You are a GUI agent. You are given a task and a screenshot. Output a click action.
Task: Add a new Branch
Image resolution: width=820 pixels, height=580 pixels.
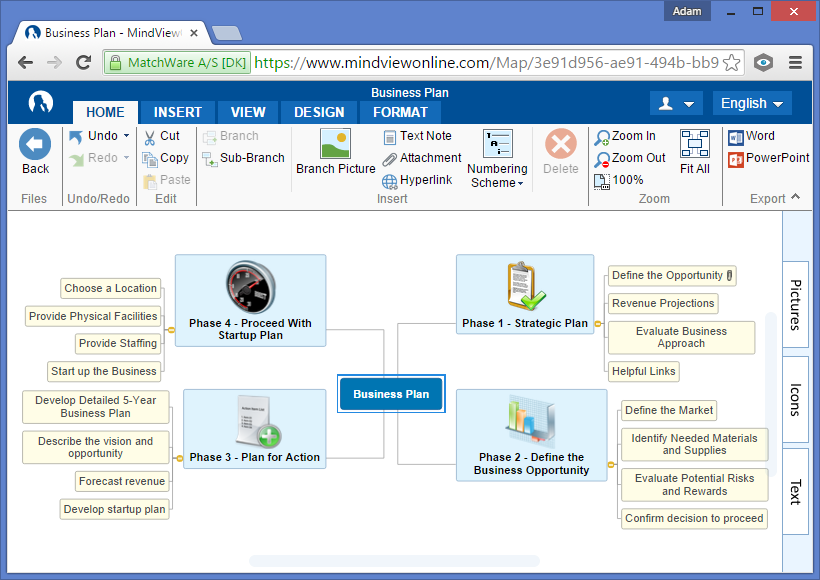tap(231, 137)
